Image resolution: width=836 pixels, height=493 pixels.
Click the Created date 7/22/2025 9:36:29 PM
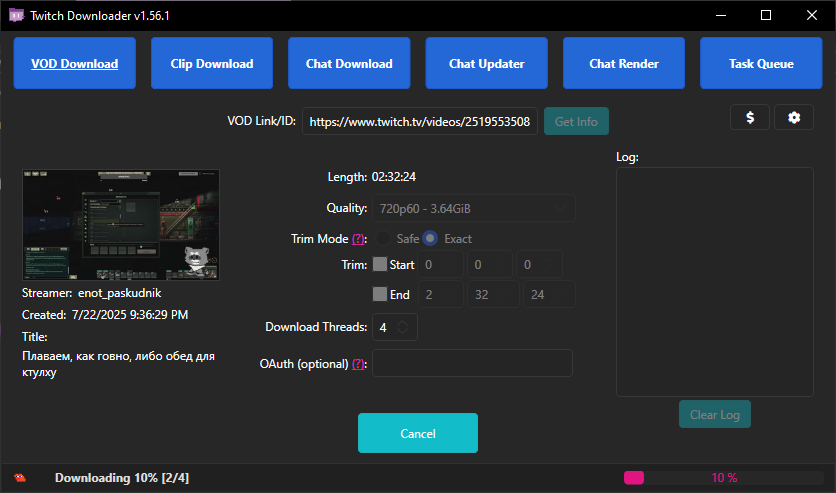pos(130,315)
